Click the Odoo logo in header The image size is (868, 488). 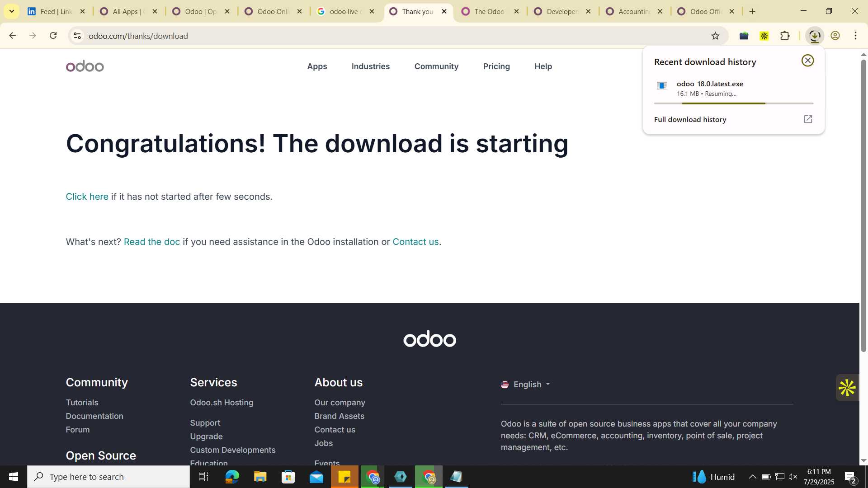85,66
